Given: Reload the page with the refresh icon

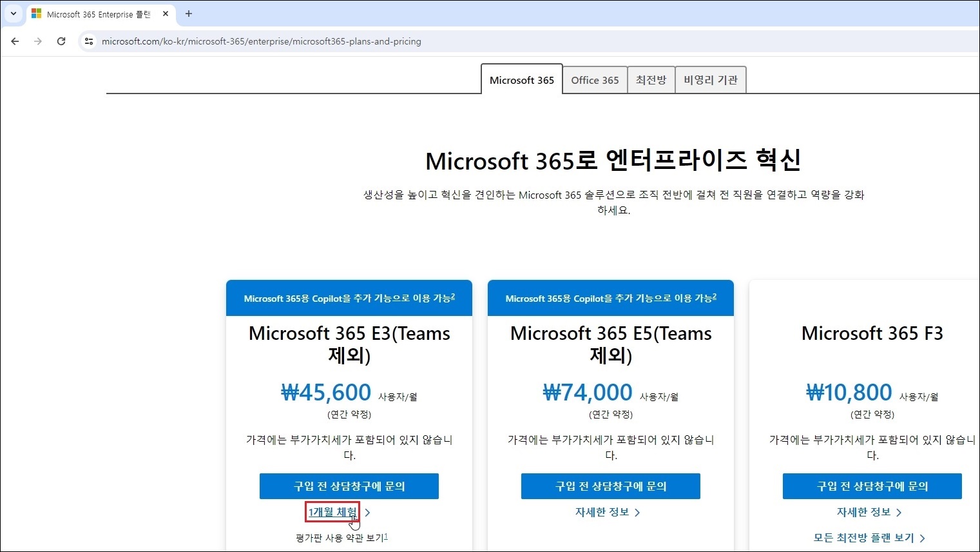Looking at the screenshot, I should [61, 41].
